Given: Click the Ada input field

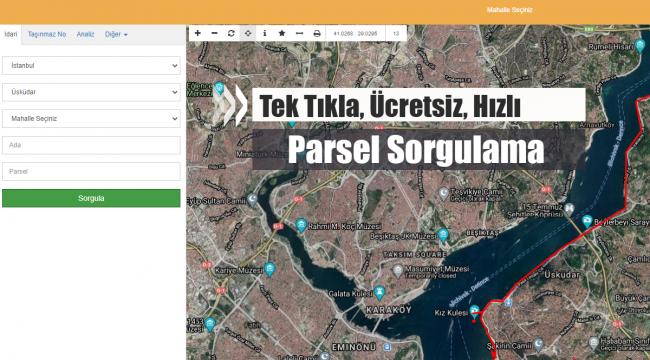Looking at the screenshot, I should tap(91, 145).
